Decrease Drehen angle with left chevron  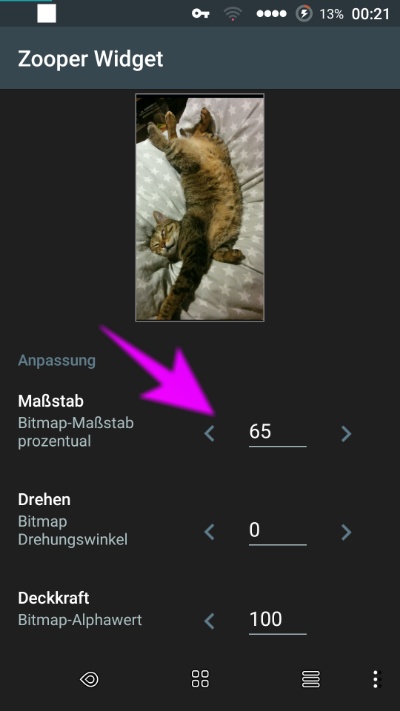click(209, 531)
